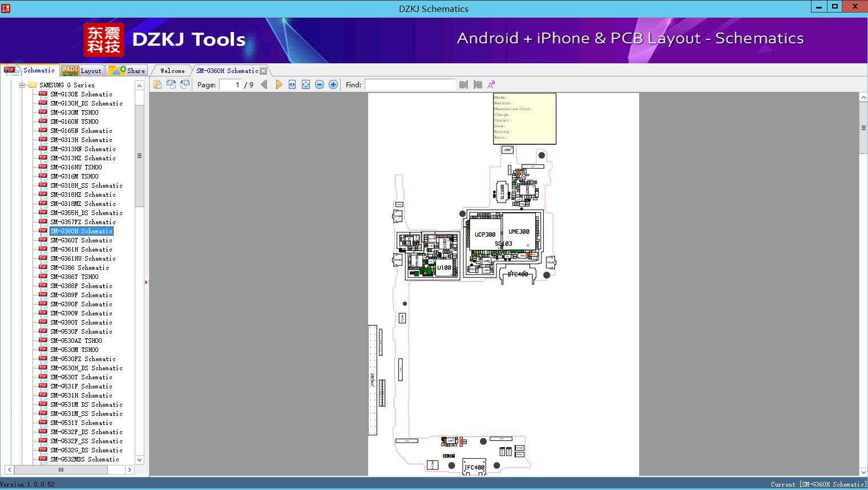The height and width of the screenshot is (490, 868).
Task: Go to the next page arrow
Action: click(278, 84)
